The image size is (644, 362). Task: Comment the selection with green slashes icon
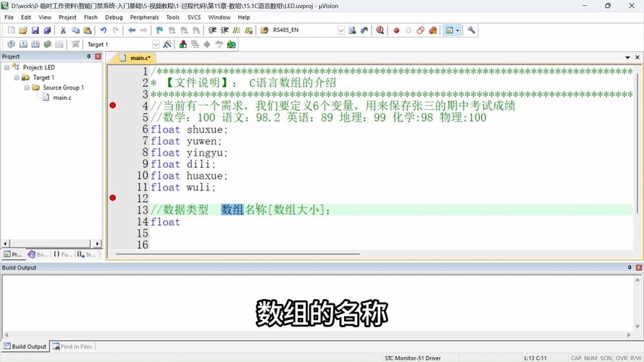(x=237, y=30)
